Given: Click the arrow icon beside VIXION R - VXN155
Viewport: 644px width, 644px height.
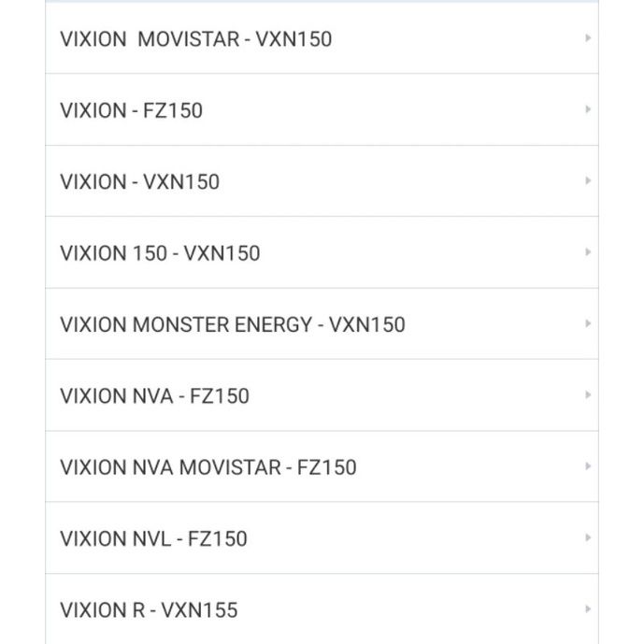Looking at the screenshot, I should [588, 609].
